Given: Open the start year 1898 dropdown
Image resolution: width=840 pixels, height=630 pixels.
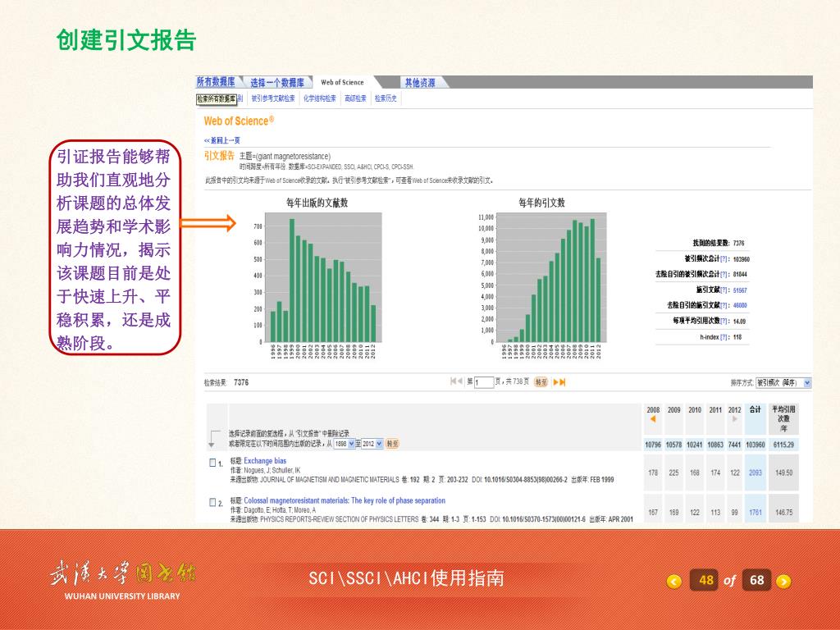Looking at the screenshot, I should (x=344, y=444).
